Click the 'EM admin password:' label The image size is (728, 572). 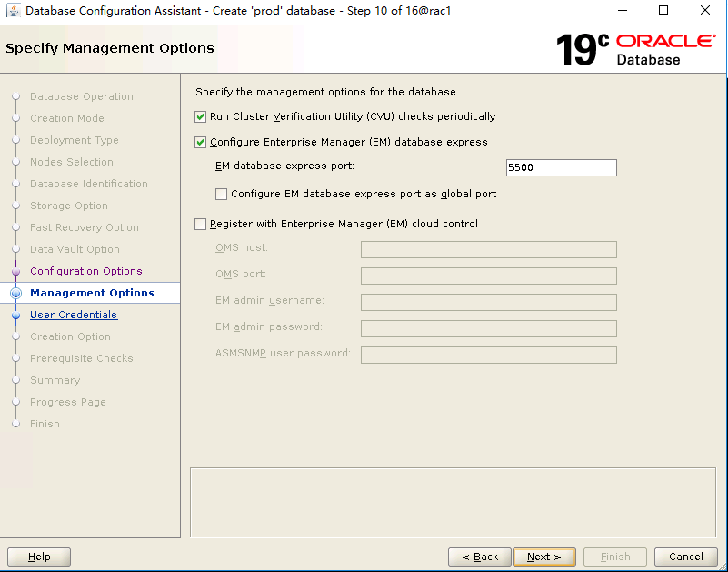coord(269,326)
